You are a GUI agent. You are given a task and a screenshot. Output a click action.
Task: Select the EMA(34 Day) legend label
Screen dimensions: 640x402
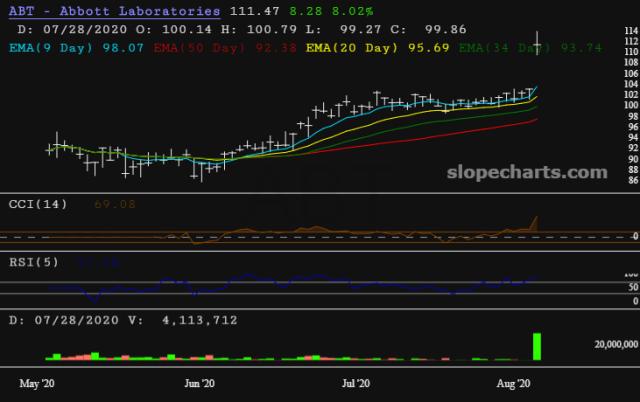pyautogui.click(x=504, y=48)
